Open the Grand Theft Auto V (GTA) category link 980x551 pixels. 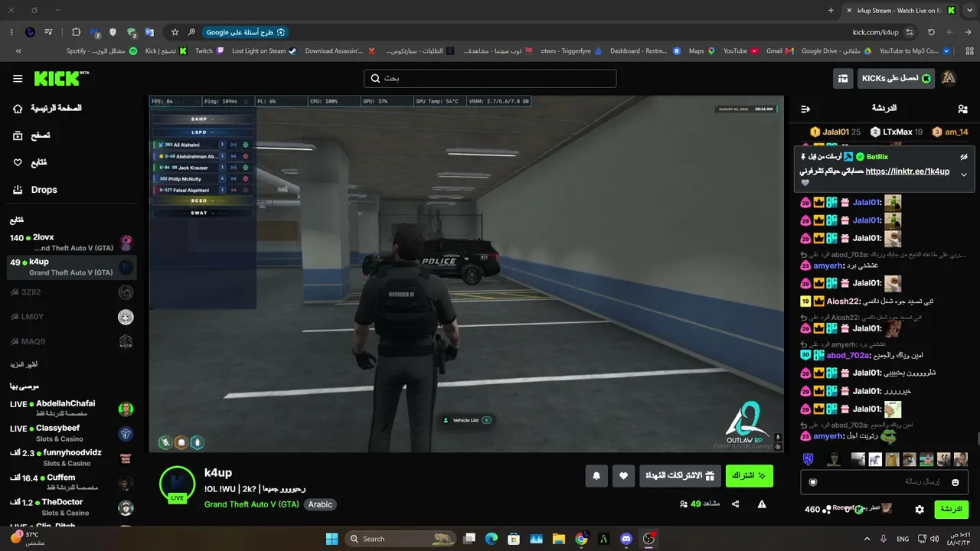coord(252,504)
